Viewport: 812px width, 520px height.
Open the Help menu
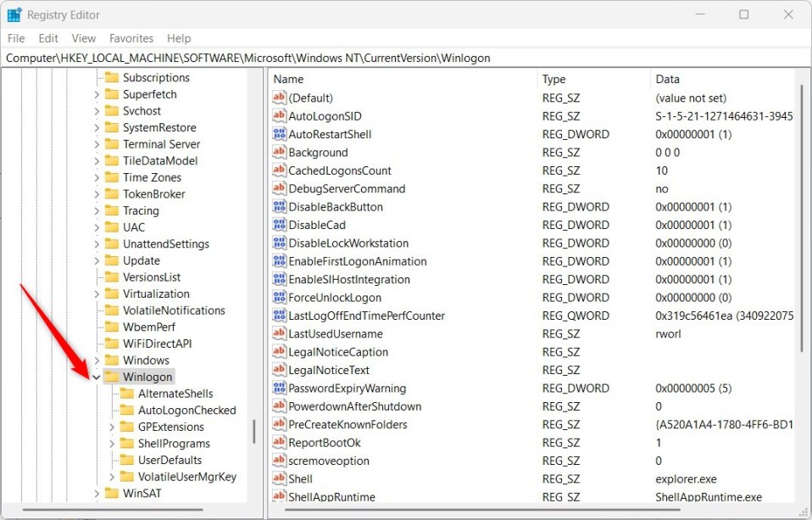[x=179, y=38]
